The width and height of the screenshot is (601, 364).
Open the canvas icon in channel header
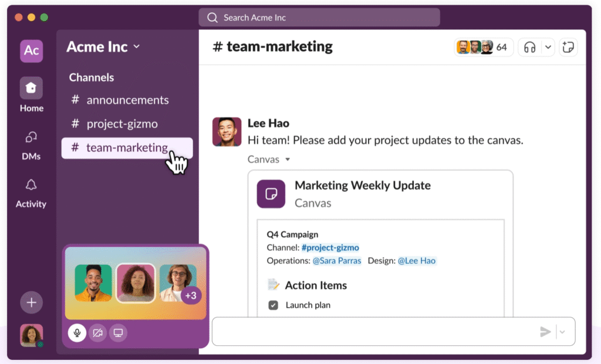568,47
